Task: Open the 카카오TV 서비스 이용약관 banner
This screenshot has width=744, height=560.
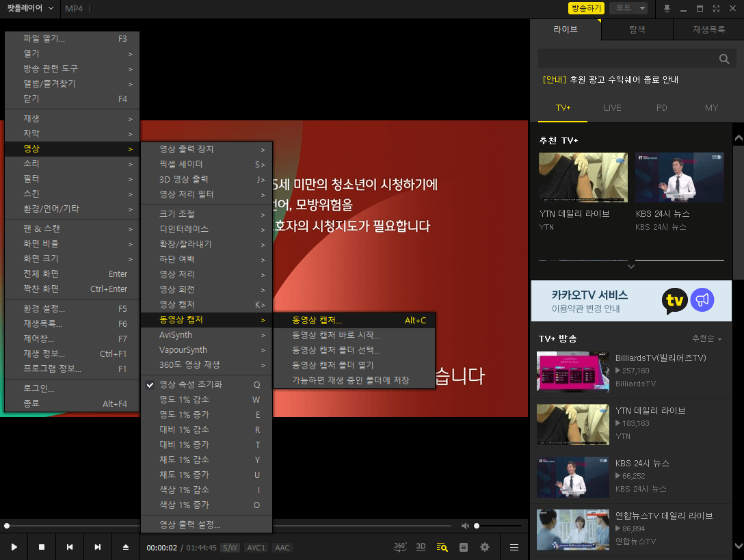Action: (631, 301)
